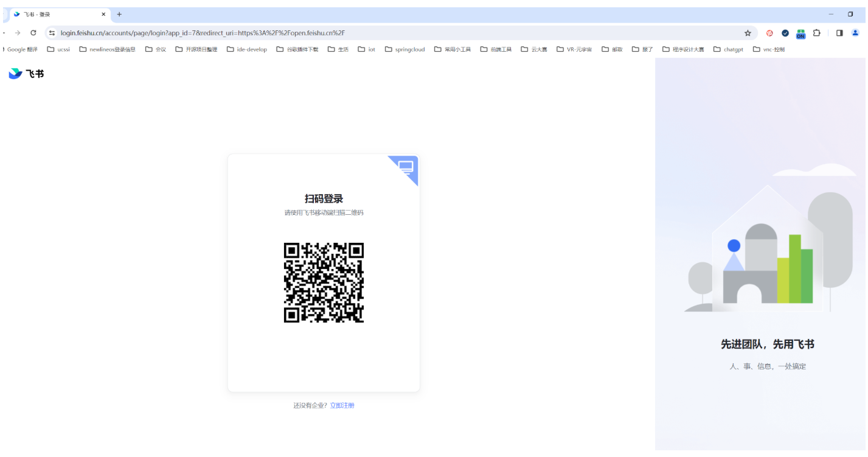Go forward with the browser arrow
This screenshot has width=868, height=457.
pyautogui.click(x=18, y=33)
